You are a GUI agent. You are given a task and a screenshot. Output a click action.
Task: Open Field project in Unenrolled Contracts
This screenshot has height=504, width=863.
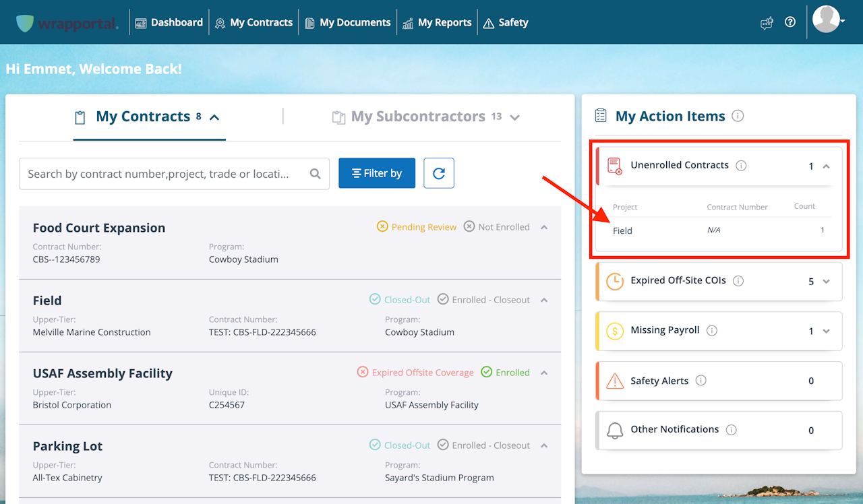point(622,230)
